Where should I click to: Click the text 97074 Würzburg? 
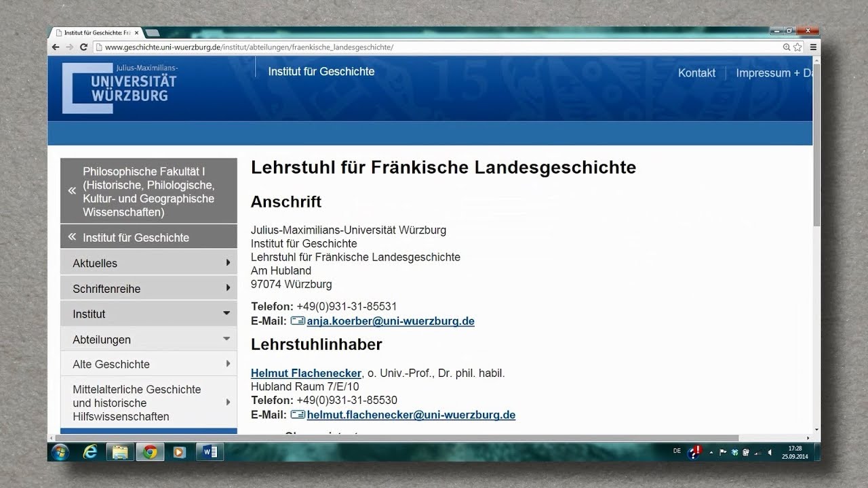point(292,284)
